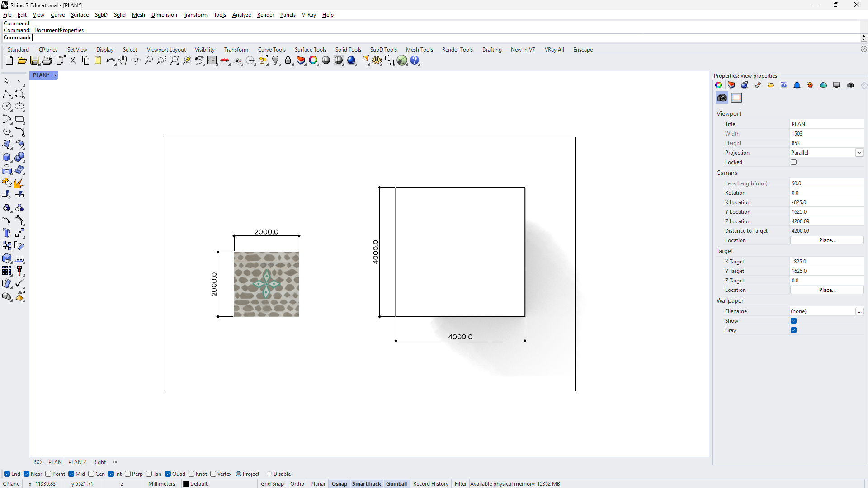
Task: Expand the PLAN viewport title dropdown
Action: pyautogui.click(x=55, y=75)
